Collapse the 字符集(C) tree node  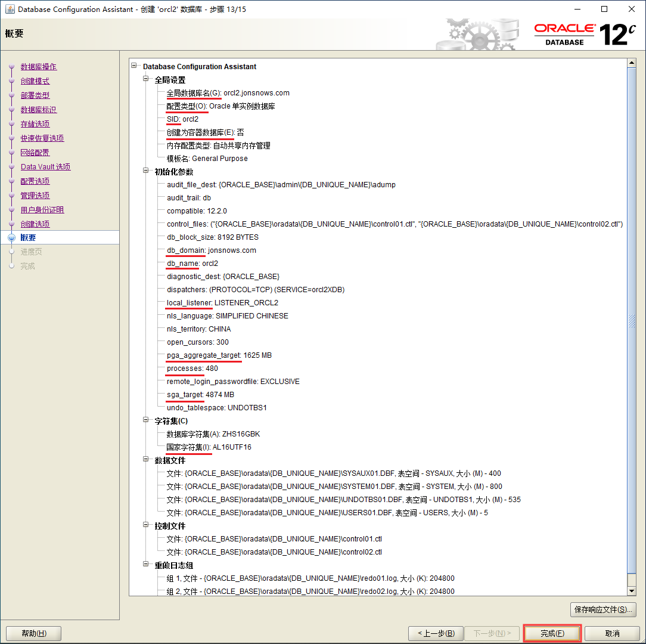(x=146, y=420)
